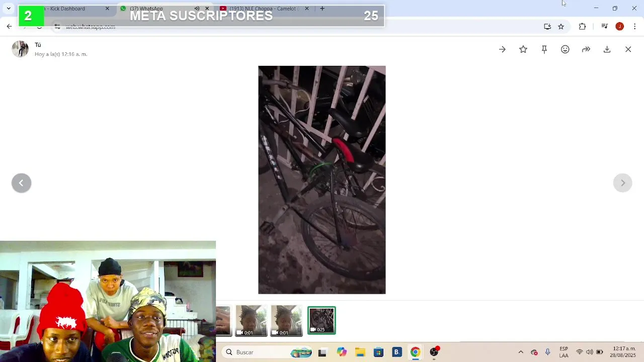
Task: Click the sender name "Tú"
Action: (x=38, y=45)
